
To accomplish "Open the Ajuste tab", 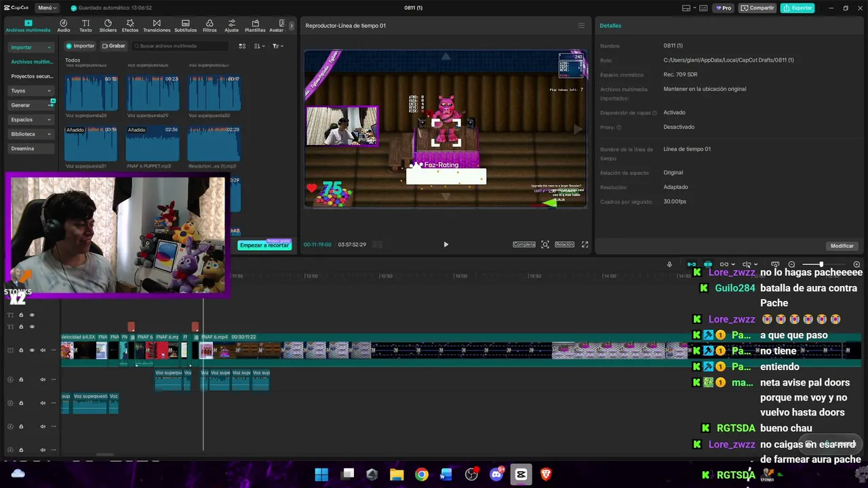I will pos(232,26).
